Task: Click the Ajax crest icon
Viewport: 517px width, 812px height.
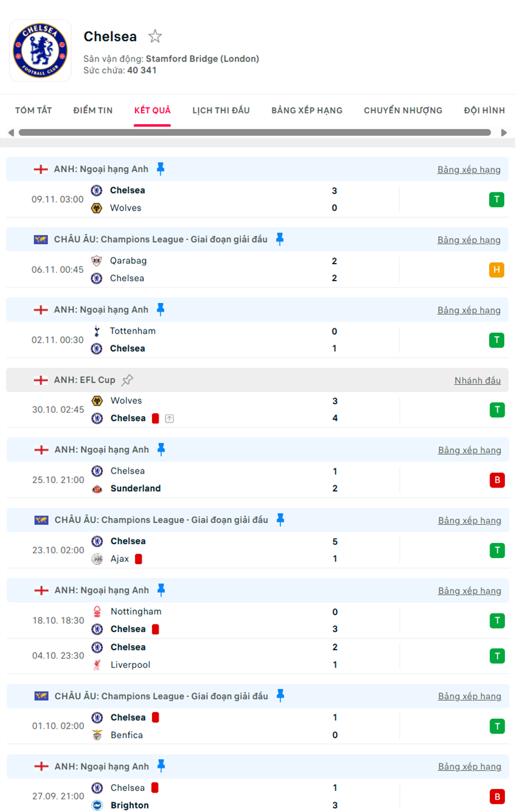Action: (97, 559)
